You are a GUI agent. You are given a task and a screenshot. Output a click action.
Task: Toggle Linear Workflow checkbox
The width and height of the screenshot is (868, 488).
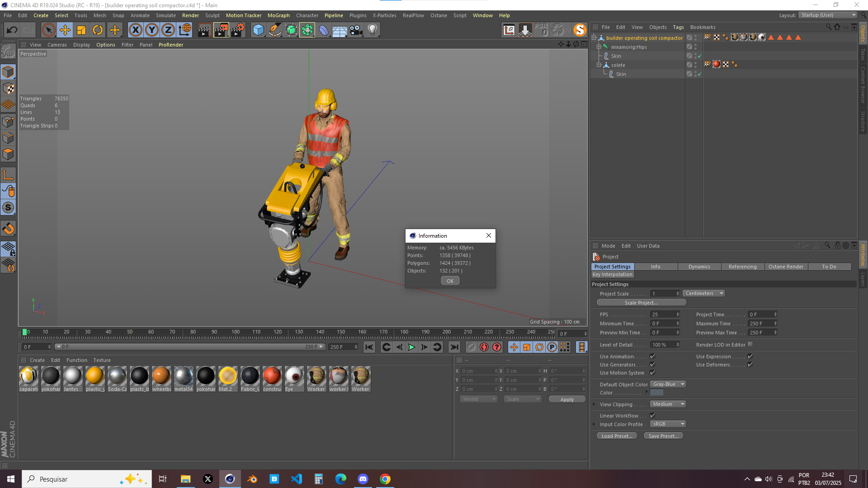coord(652,416)
